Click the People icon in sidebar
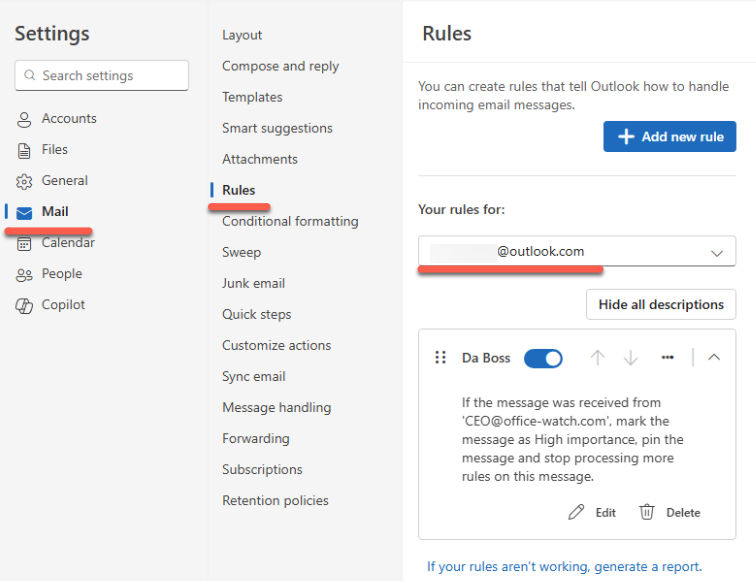This screenshot has width=756, height=581. tap(24, 274)
